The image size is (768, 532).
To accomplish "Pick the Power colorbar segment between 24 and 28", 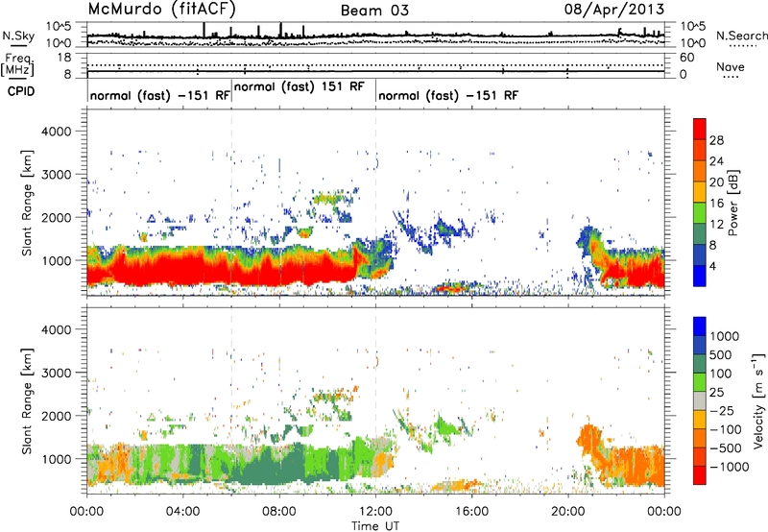I will coord(700,151).
